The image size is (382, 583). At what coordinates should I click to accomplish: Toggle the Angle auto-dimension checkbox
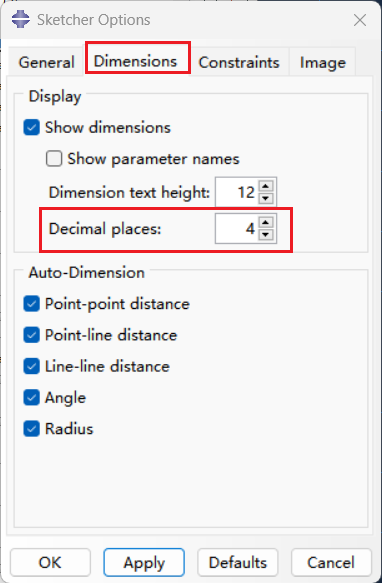(32, 397)
